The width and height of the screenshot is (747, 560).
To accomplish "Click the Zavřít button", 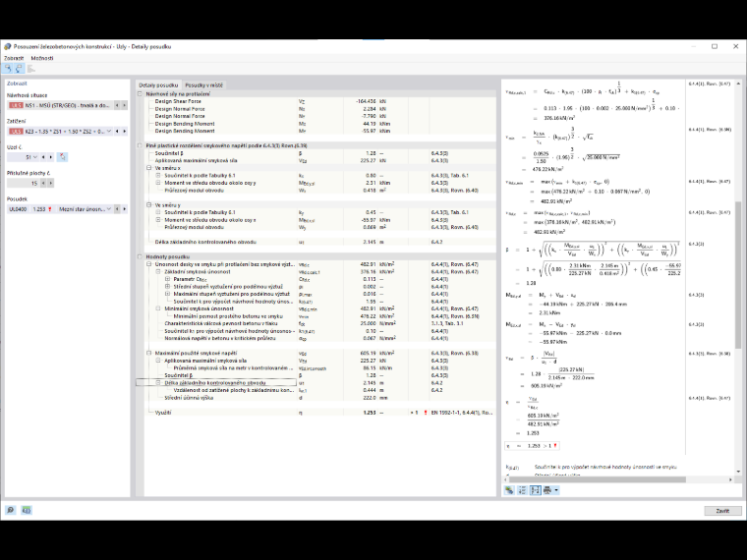I will [722, 511].
